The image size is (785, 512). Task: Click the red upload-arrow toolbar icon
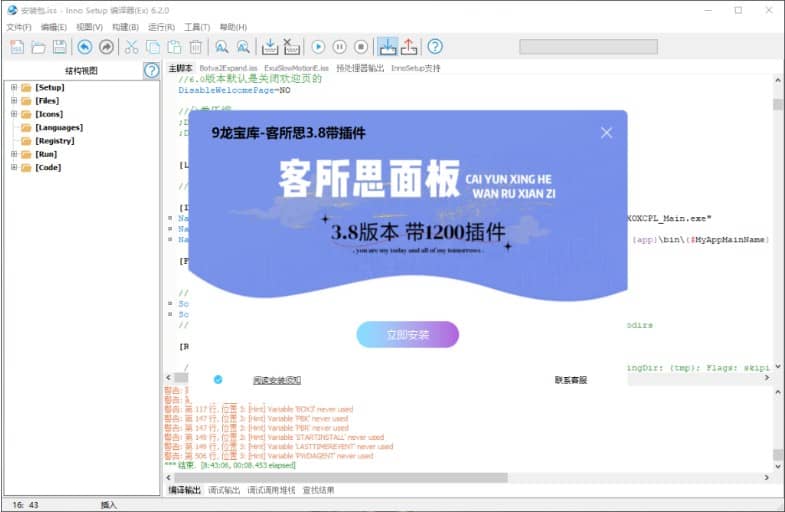(409, 47)
